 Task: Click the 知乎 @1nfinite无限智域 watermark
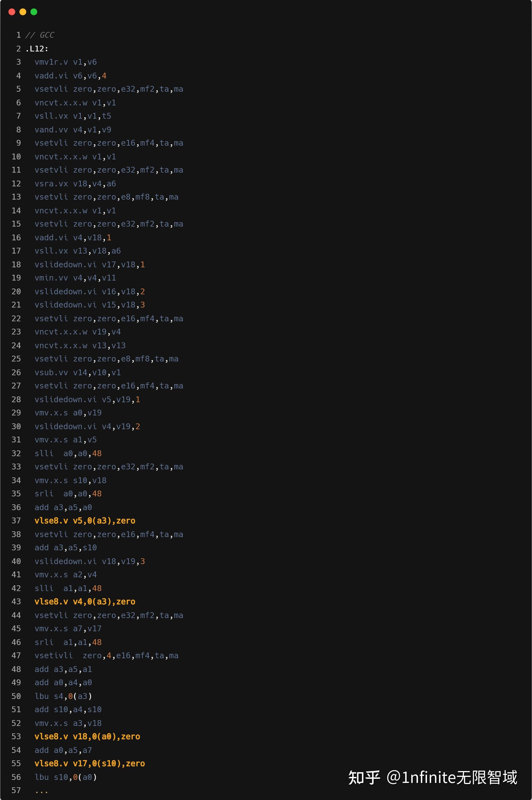(433, 777)
